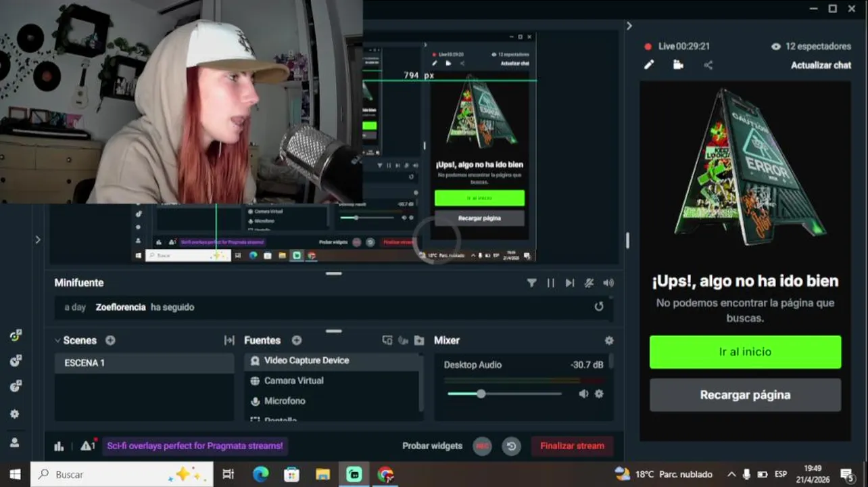Replay the Zoeflorencia follow alert
The height and width of the screenshot is (487, 868).
pos(599,306)
